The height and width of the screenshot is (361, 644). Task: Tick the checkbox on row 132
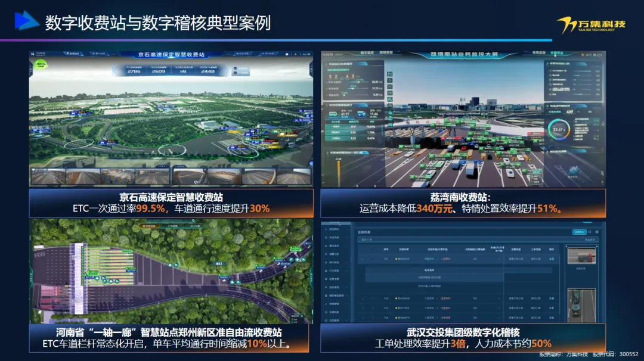(x=373, y=298)
